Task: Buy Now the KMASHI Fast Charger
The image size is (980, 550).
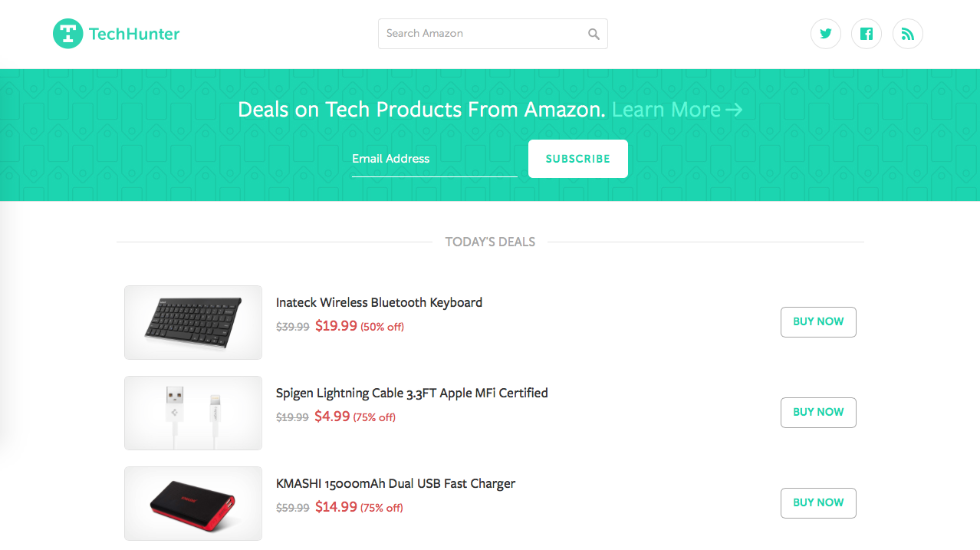Action: point(818,502)
